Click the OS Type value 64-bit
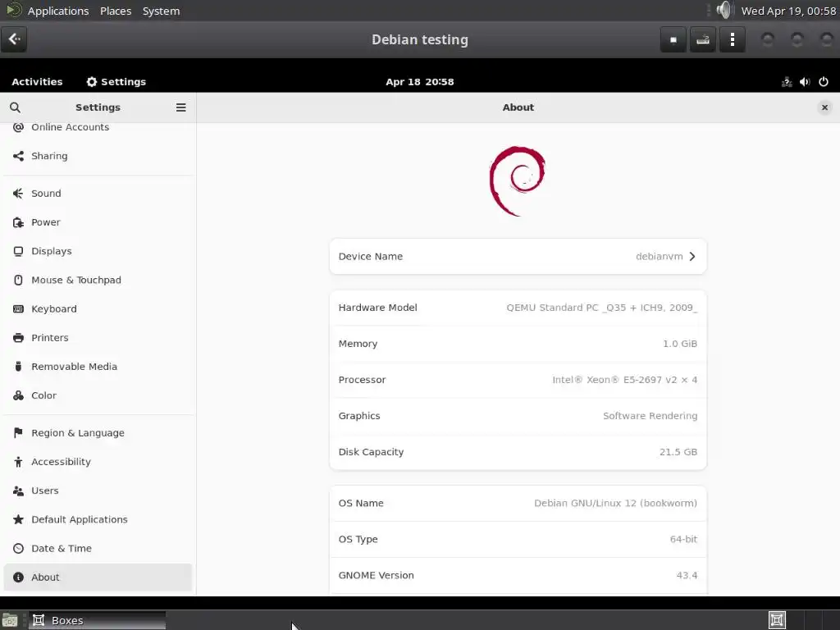 coord(683,540)
